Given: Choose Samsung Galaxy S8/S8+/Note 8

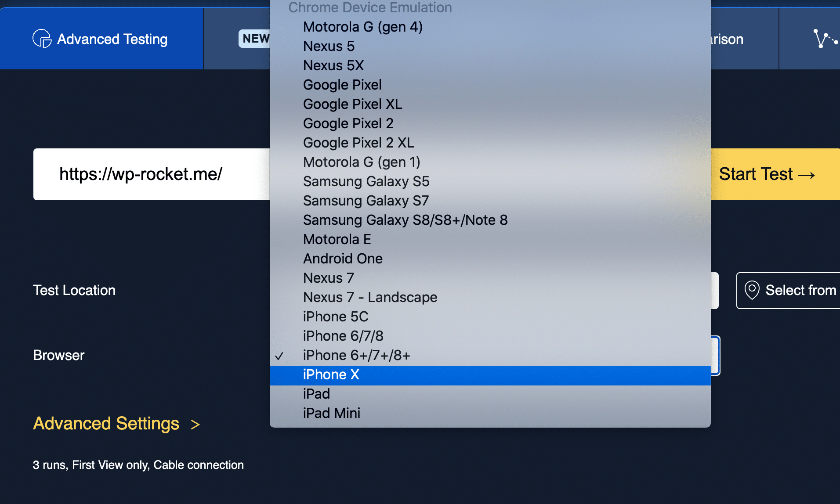Looking at the screenshot, I should pyautogui.click(x=490, y=220).
